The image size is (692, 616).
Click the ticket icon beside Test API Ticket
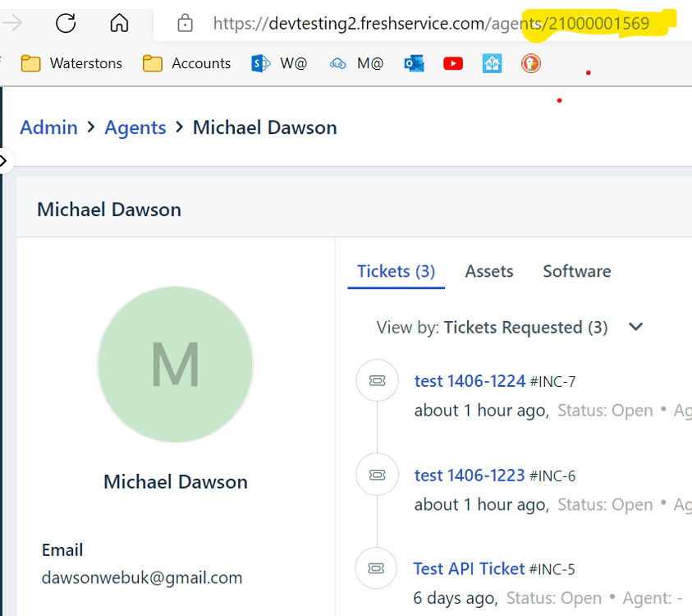(376, 568)
